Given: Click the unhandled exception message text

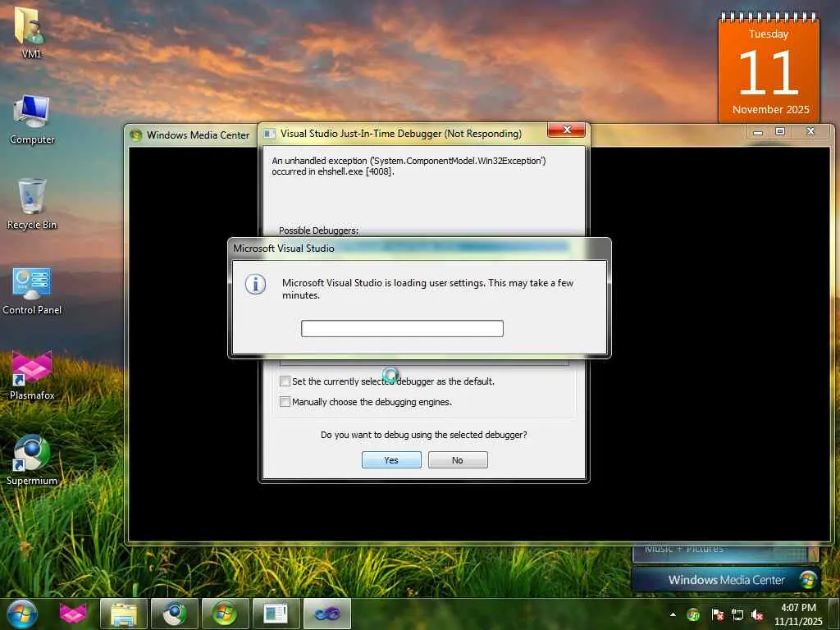Looking at the screenshot, I should tap(409, 166).
